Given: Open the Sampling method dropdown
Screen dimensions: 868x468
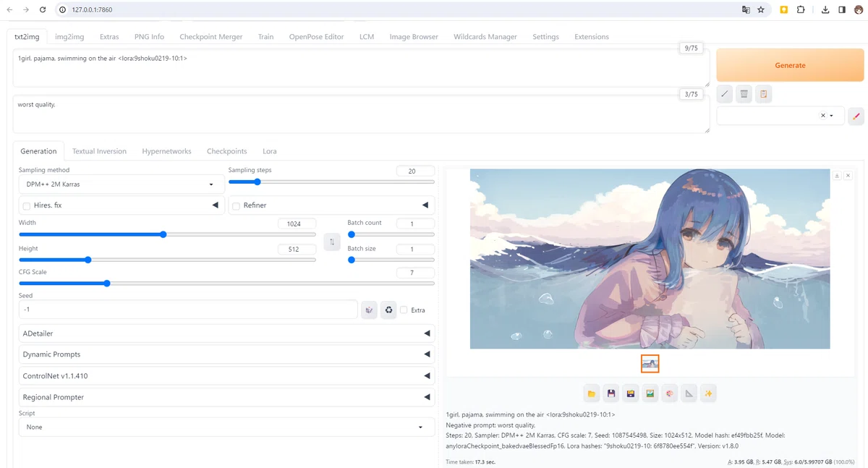Looking at the screenshot, I should pyautogui.click(x=122, y=184).
